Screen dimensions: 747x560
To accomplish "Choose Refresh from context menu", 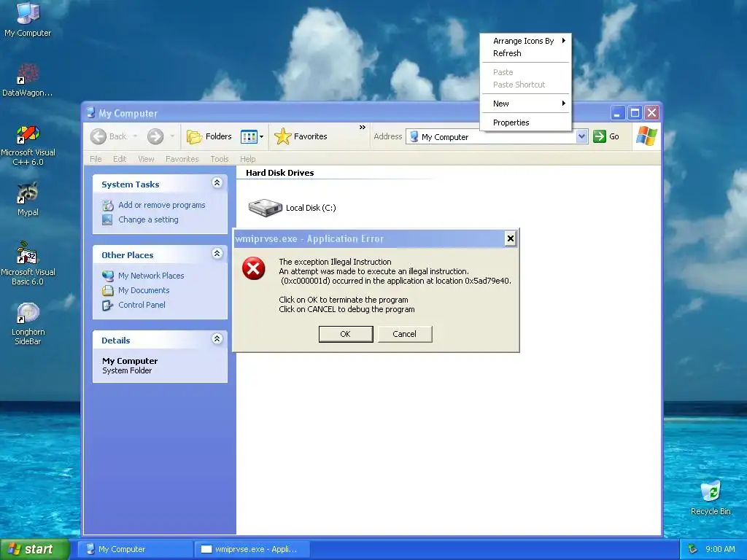I will [x=526, y=53].
